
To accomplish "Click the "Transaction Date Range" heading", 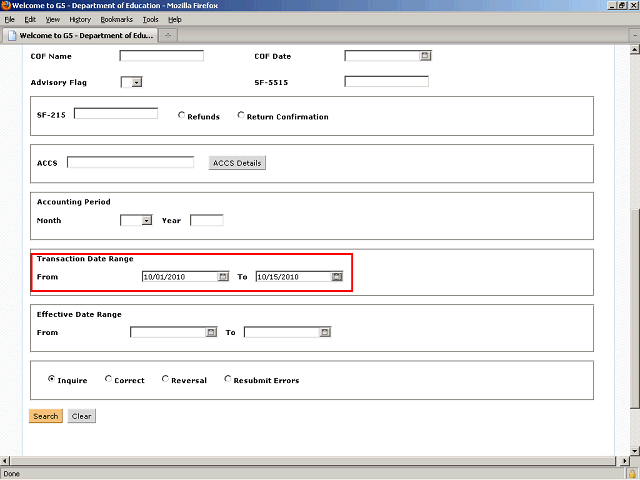I will (85, 259).
